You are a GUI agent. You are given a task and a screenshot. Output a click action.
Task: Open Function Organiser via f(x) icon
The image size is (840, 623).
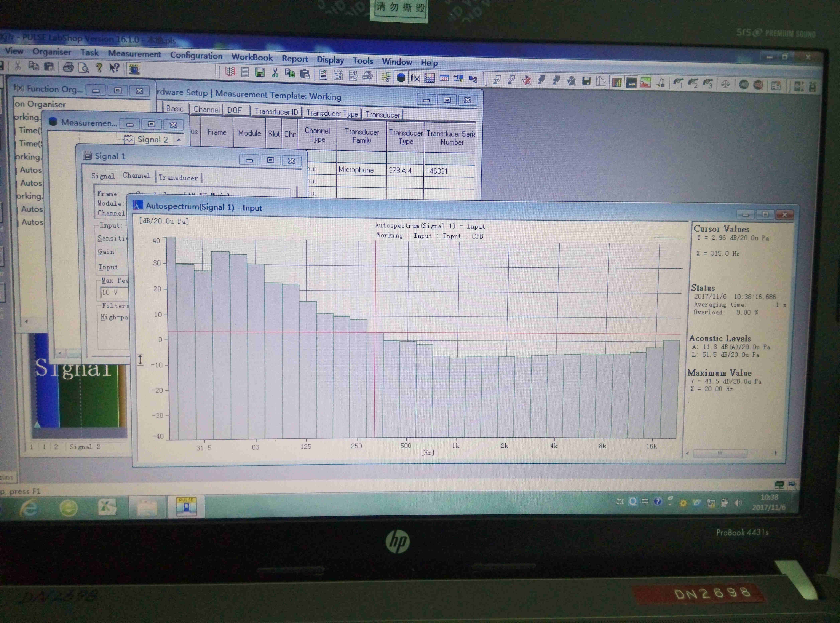415,78
